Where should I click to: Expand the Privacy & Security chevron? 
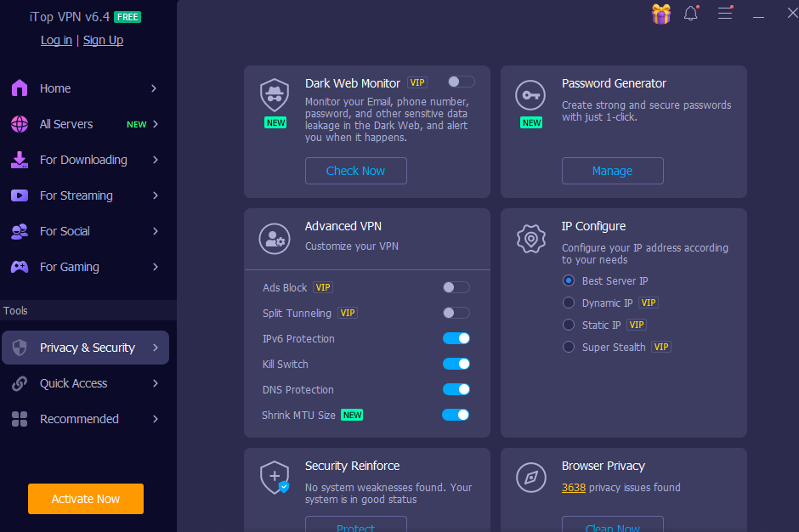pos(156,348)
